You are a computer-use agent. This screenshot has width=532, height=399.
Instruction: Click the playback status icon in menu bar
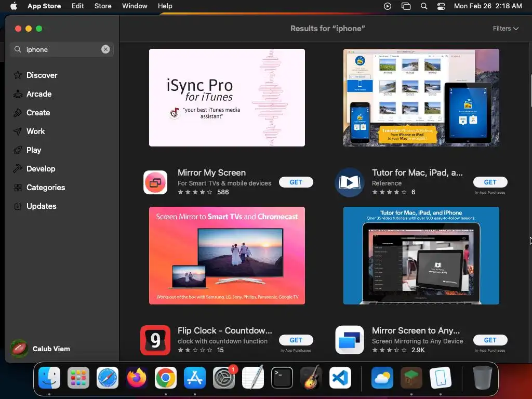point(388,6)
